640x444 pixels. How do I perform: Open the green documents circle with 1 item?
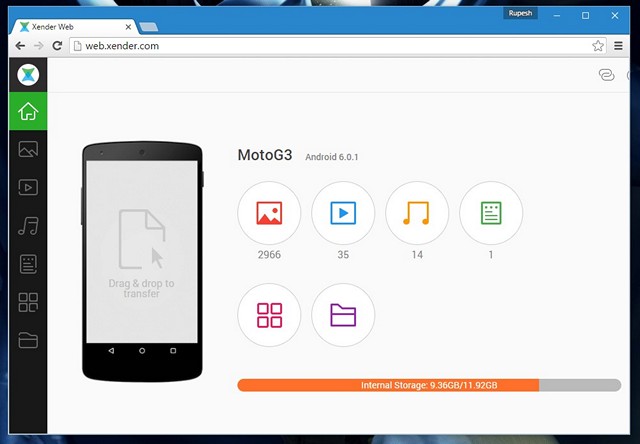[x=491, y=213]
